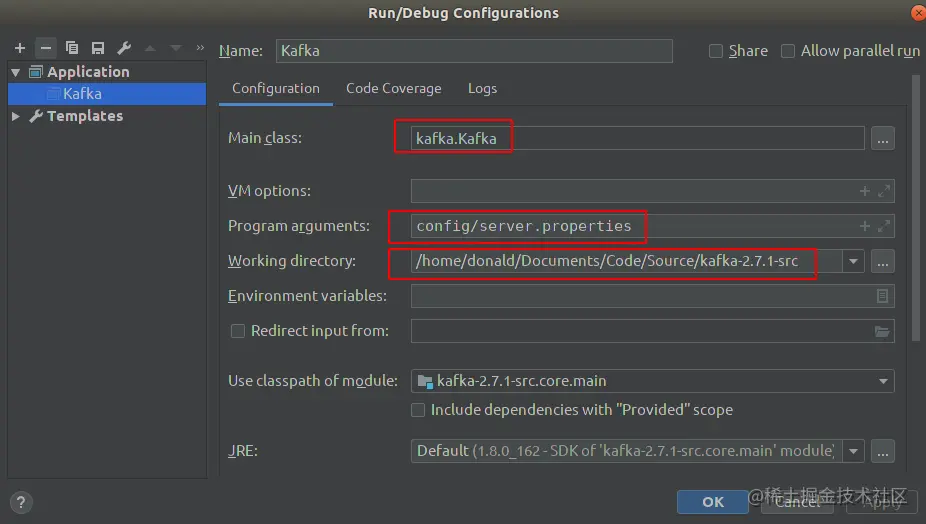This screenshot has height=524, width=926.
Task: Click the Cancel button
Action: click(x=797, y=502)
